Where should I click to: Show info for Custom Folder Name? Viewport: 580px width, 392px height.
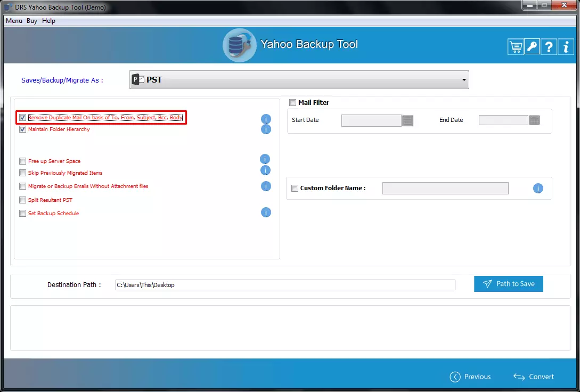(x=538, y=188)
